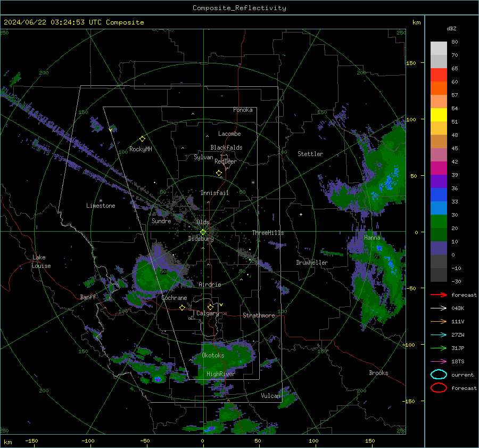The width and height of the screenshot is (479, 448).
Task: Select the orange 111V arrow icon
Action: point(439,321)
